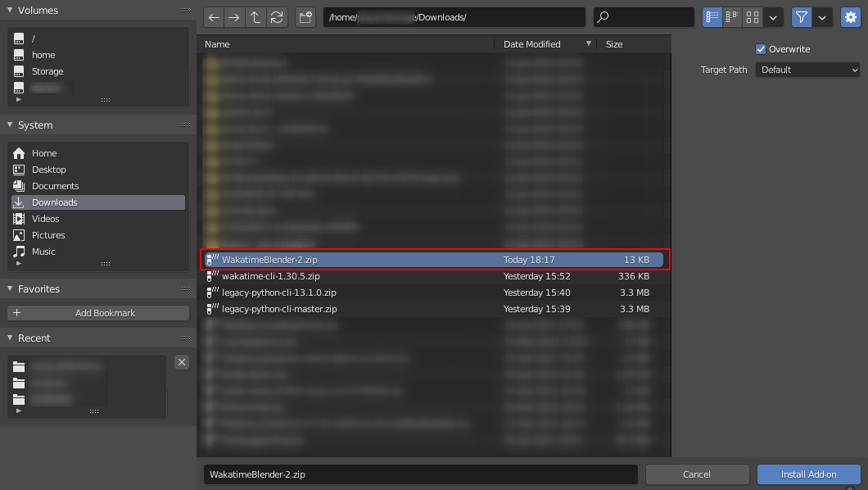Switch to horizontal list display mode
This screenshot has width=868, height=490.
(732, 17)
